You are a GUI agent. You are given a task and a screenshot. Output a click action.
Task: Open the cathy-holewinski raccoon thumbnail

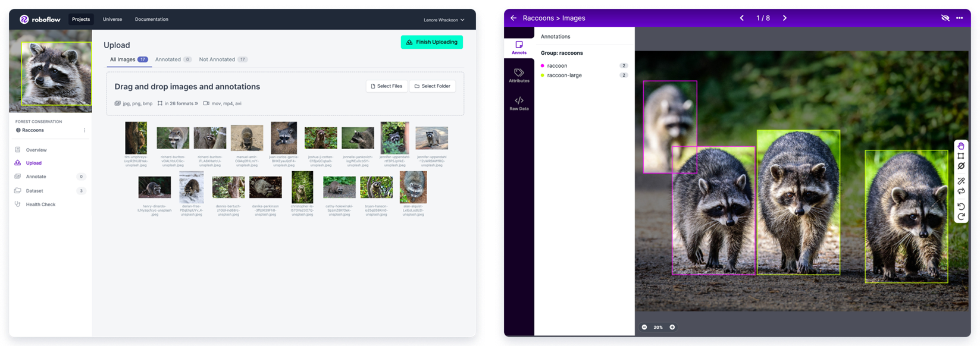click(339, 187)
